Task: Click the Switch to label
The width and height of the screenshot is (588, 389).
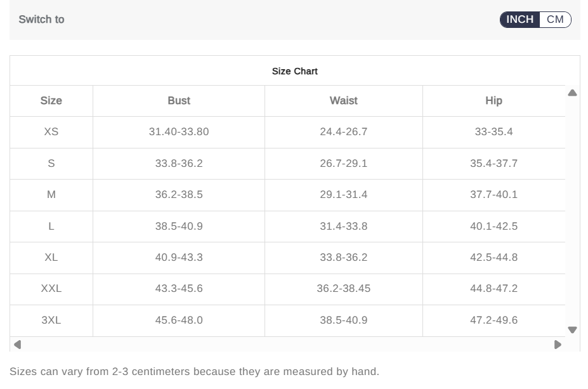Action: 42,20
